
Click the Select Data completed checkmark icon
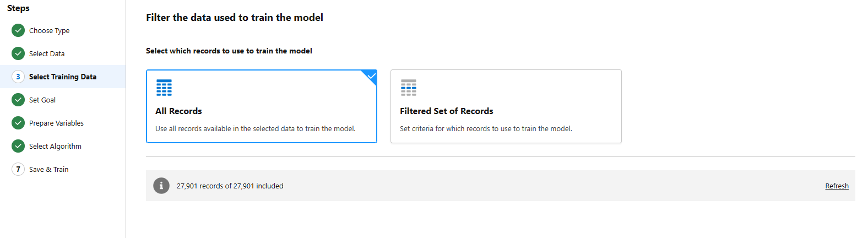[18, 53]
